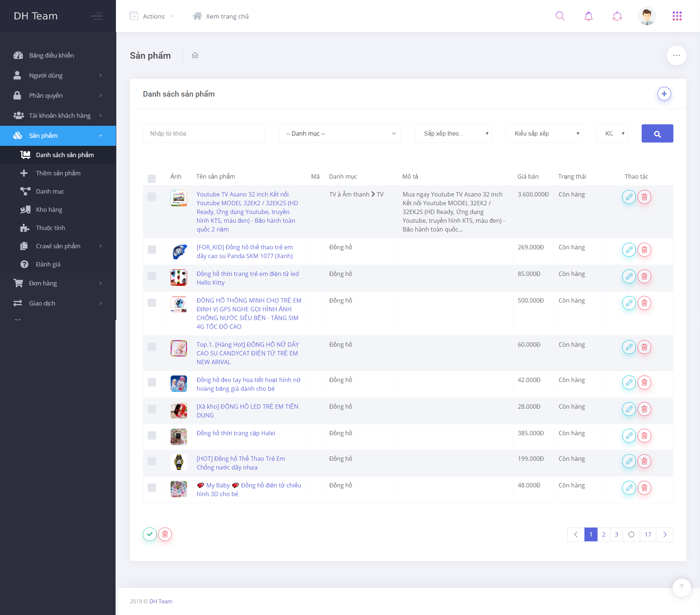Open Thuộc tính sidebar item

(58, 228)
